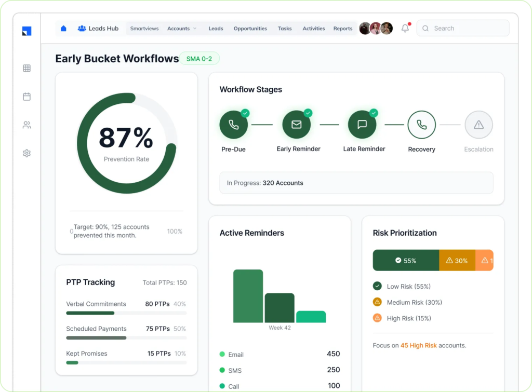Screen dimensions: 532x392
Task: Click the Low Risk checkmark legend icon
Action: click(x=377, y=286)
